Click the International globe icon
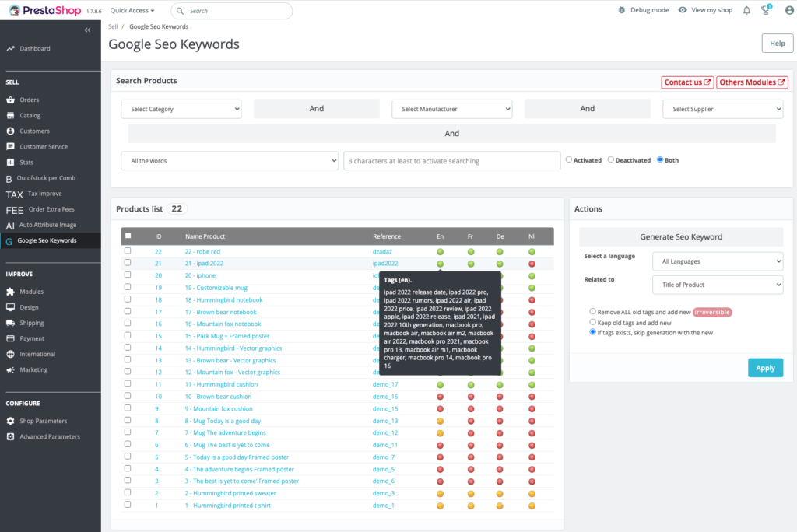Image resolution: width=797 pixels, height=532 pixels. 10,354
